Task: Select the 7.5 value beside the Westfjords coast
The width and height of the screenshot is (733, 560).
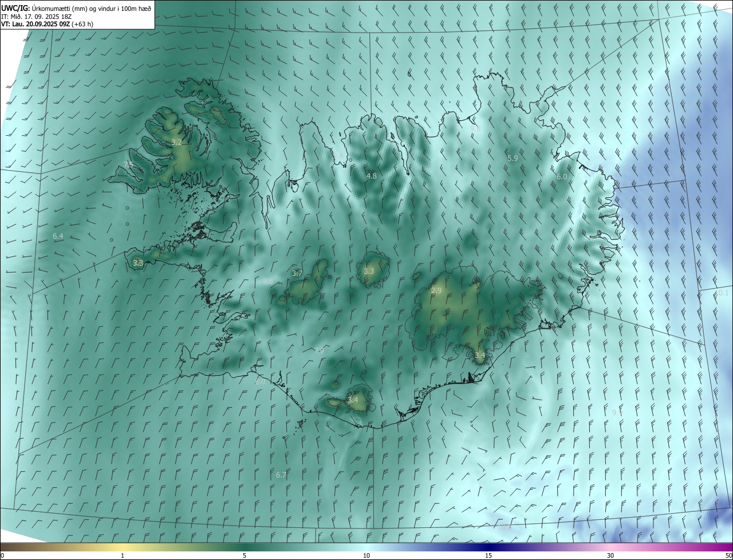Action: (128, 164)
